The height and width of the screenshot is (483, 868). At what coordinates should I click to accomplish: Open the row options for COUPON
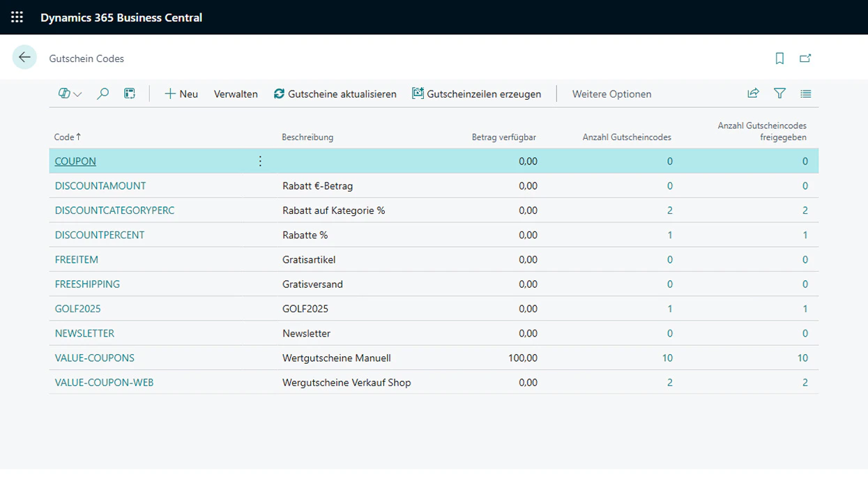(260, 161)
